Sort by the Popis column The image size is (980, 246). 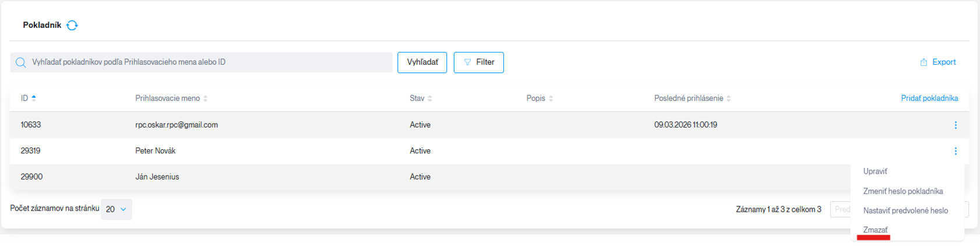[540, 98]
